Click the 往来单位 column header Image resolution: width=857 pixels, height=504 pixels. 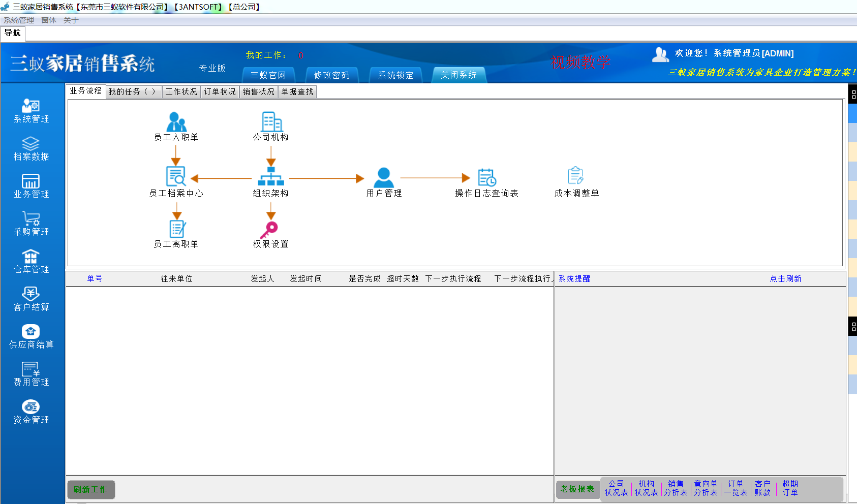point(176,278)
